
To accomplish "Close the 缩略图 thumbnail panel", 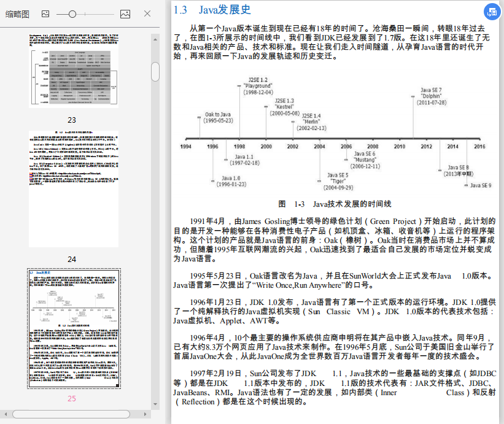I will tap(147, 13).
